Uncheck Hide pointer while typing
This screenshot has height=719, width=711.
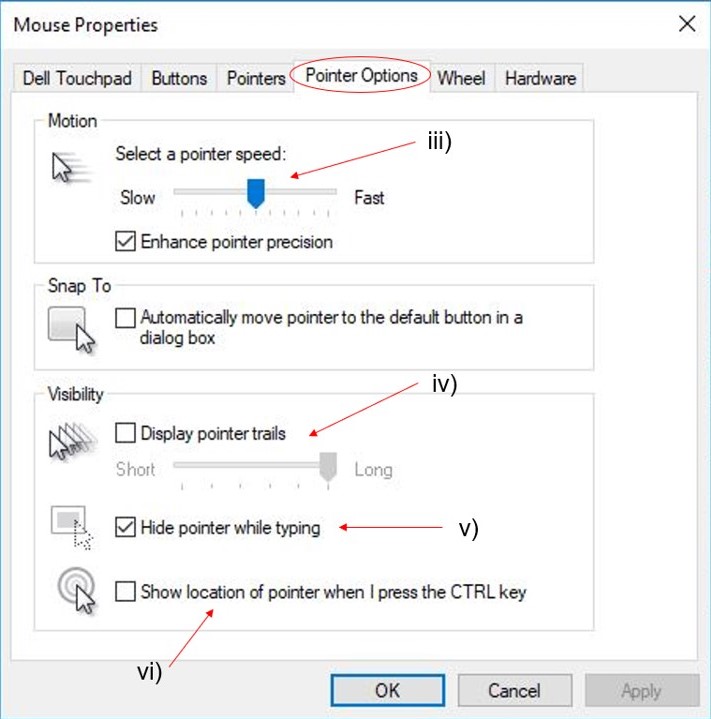(125, 527)
